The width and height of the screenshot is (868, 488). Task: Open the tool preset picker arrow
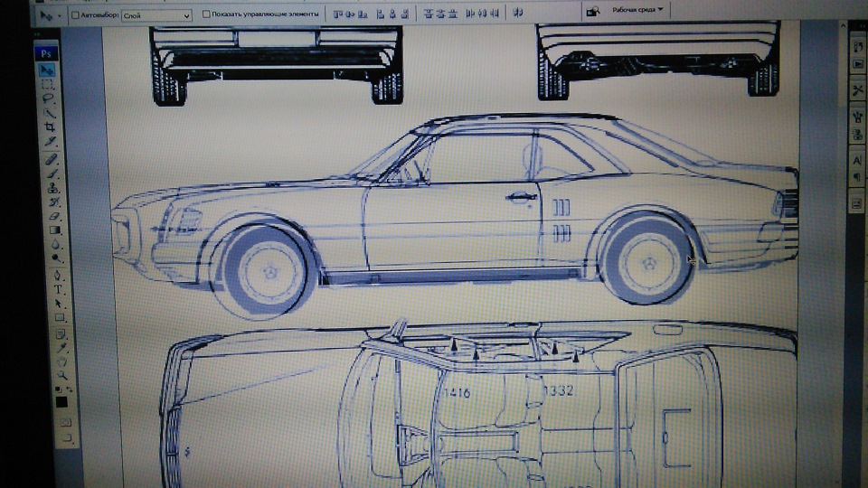coord(60,16)
